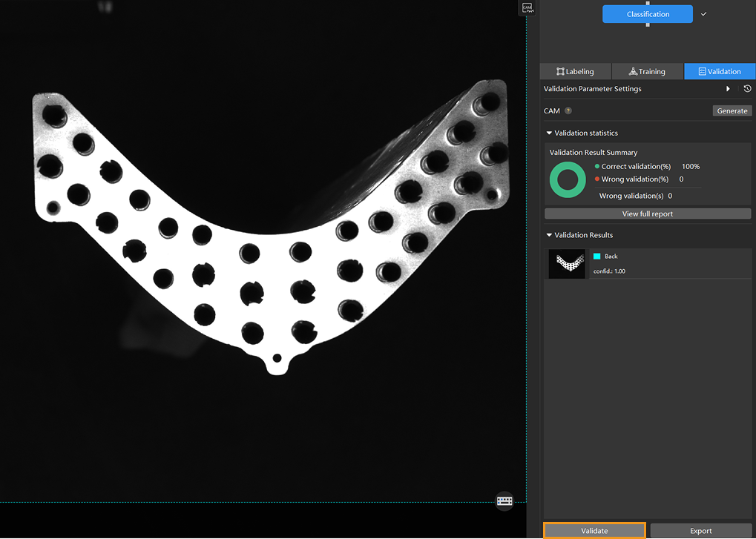Viewport: 756px width, 539px height.
Task: Click the "Wrong validation(s)" count label
Action: point(631,196)
